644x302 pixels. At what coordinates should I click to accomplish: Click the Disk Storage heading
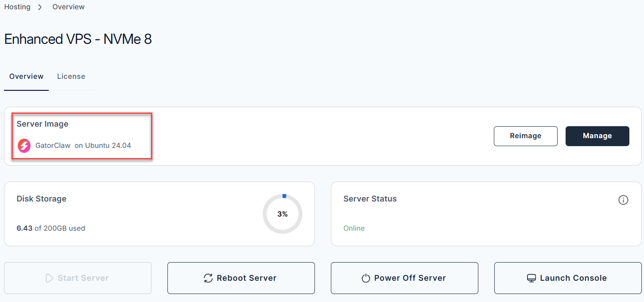(42, 199)
